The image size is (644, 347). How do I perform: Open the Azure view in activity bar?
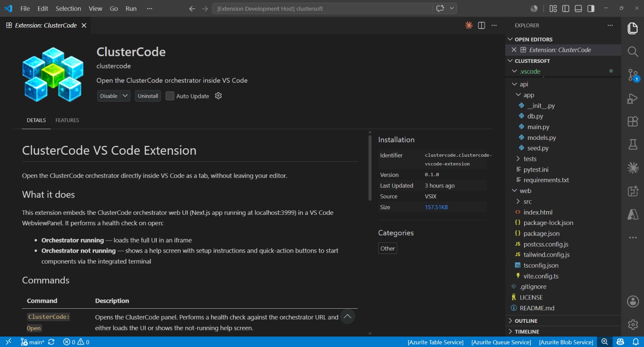pos(633,214)
